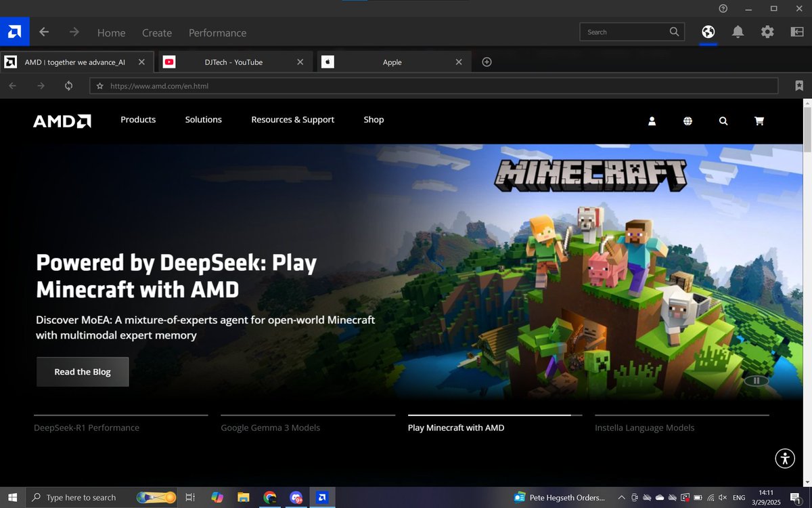Close the AMD together we advance_AI tab

tap(141, 62)
